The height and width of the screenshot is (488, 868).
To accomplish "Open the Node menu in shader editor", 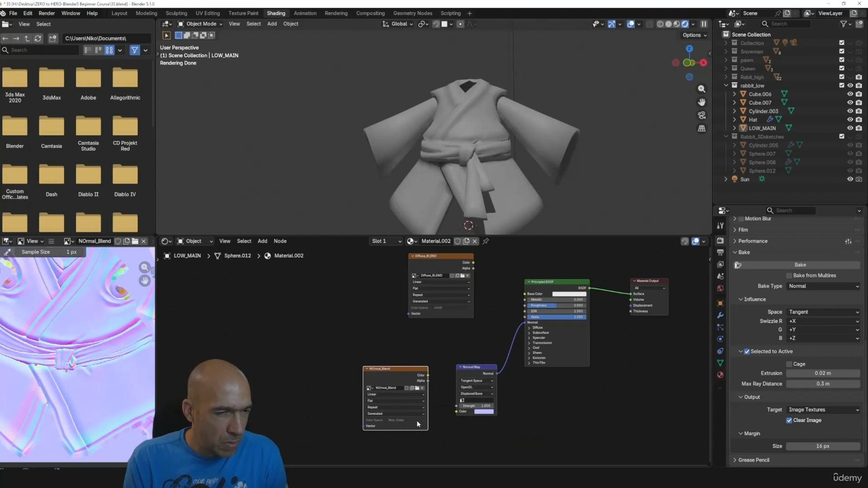I will pos(280,241).
